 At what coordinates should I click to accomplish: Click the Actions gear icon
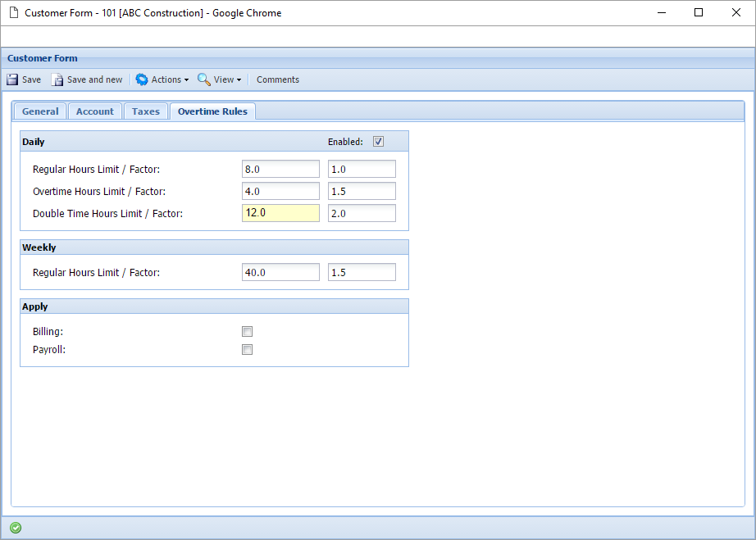click(142, 79)
